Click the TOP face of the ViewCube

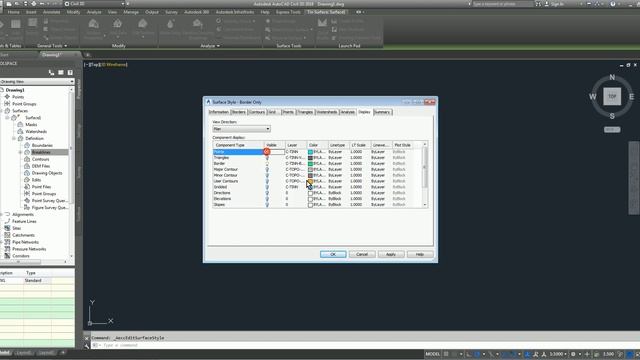pyautogui.click(x=612, y=97)
